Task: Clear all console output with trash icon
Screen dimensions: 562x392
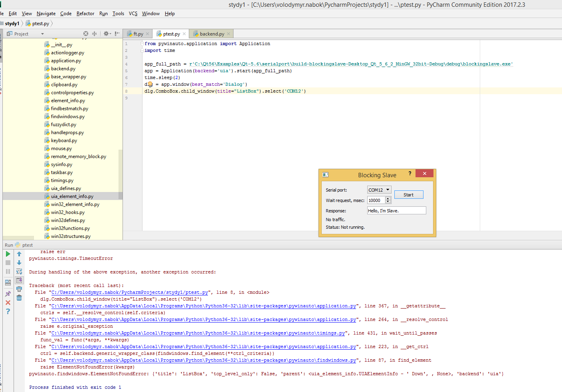Action: click(19, 297)
